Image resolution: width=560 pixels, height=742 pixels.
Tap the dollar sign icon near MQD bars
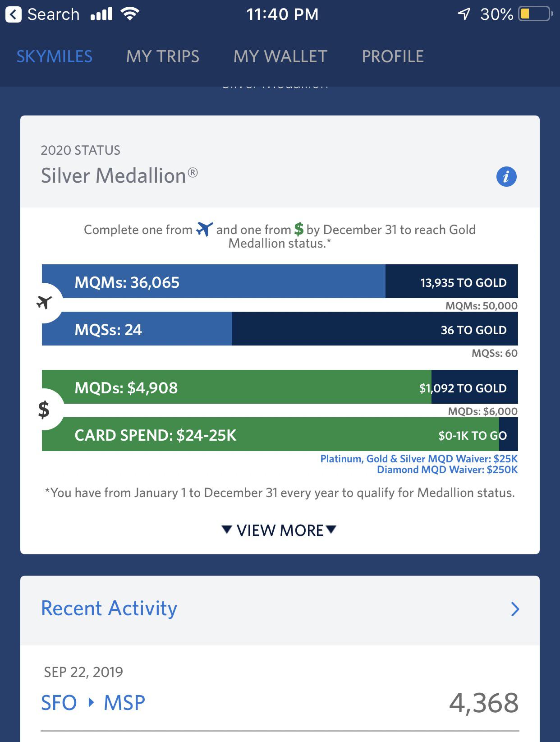click(43, 410)
